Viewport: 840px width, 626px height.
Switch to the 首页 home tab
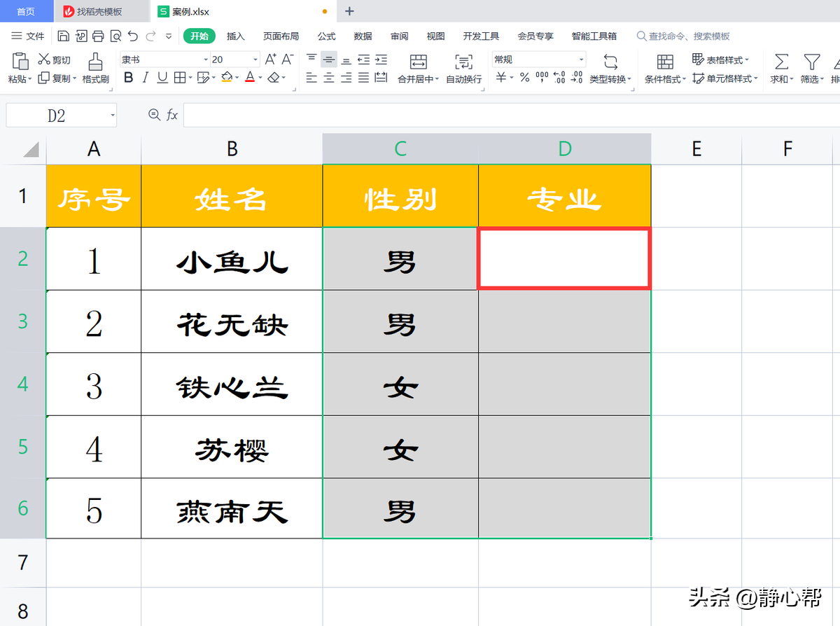26,11
